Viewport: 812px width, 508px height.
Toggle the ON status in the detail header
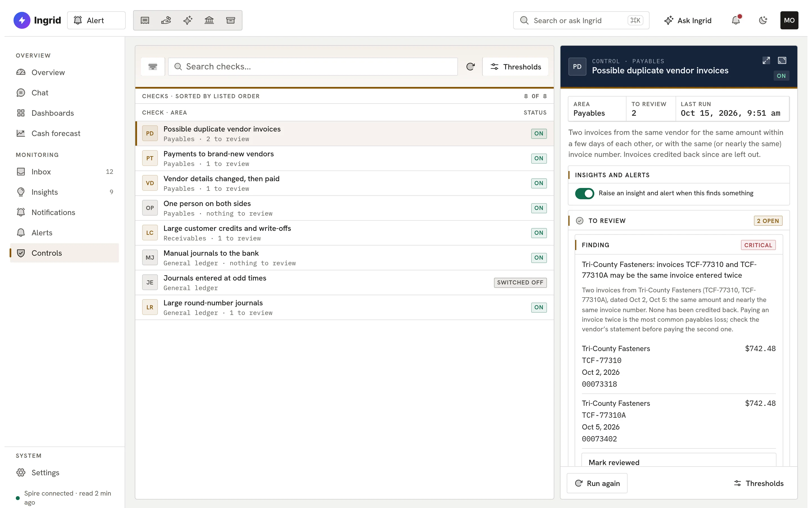781,76
